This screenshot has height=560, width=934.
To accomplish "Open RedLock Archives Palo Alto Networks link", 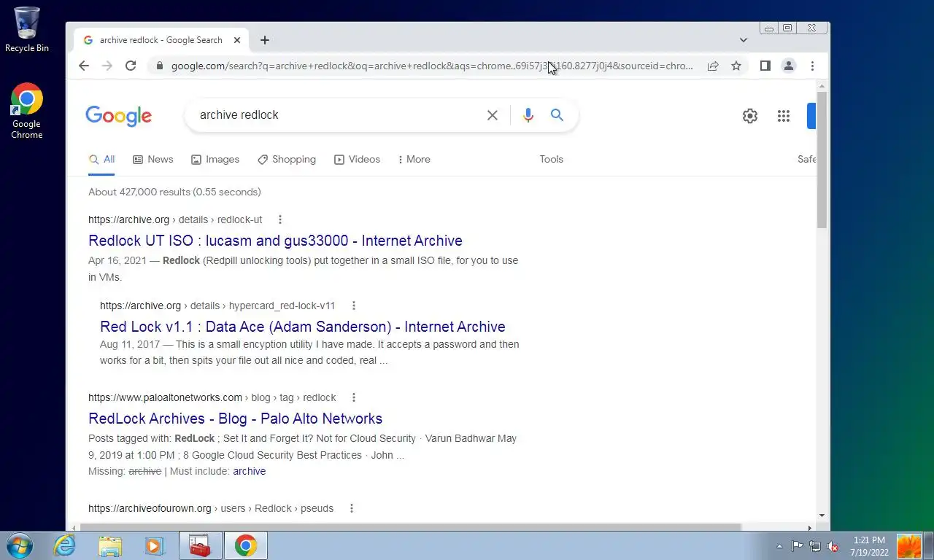I will click(235, 419).
